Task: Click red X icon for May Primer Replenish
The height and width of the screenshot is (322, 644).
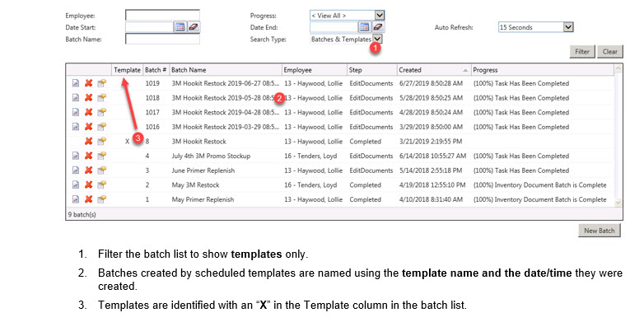Action: pyautogui.click(x=88, y=199)
